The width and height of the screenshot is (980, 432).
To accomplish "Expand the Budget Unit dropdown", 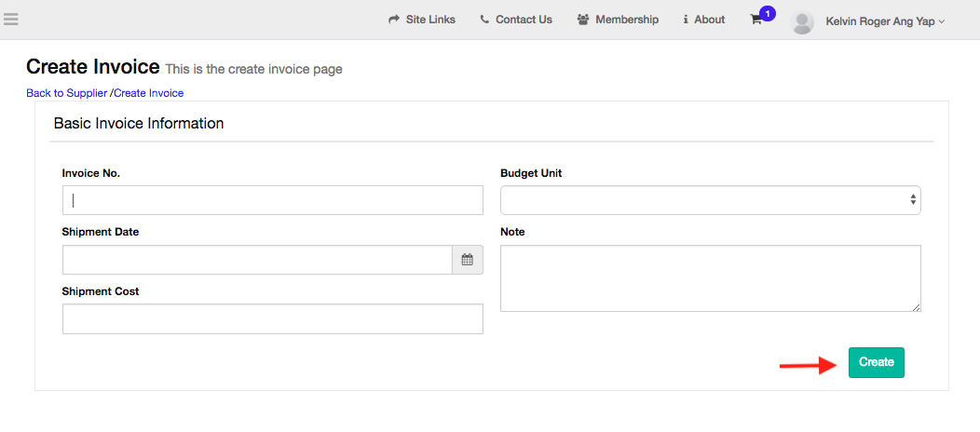I will coord(710,200).
